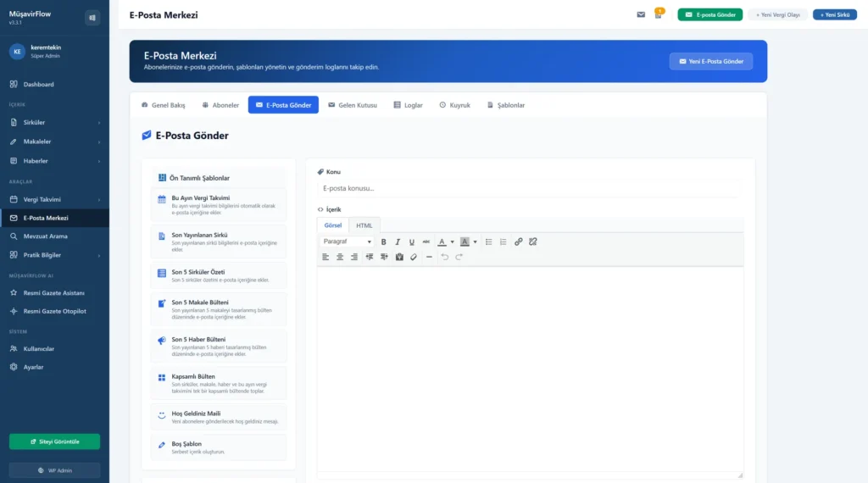Click the Yeni Vergi Olayı button

[x=778, y=15]
